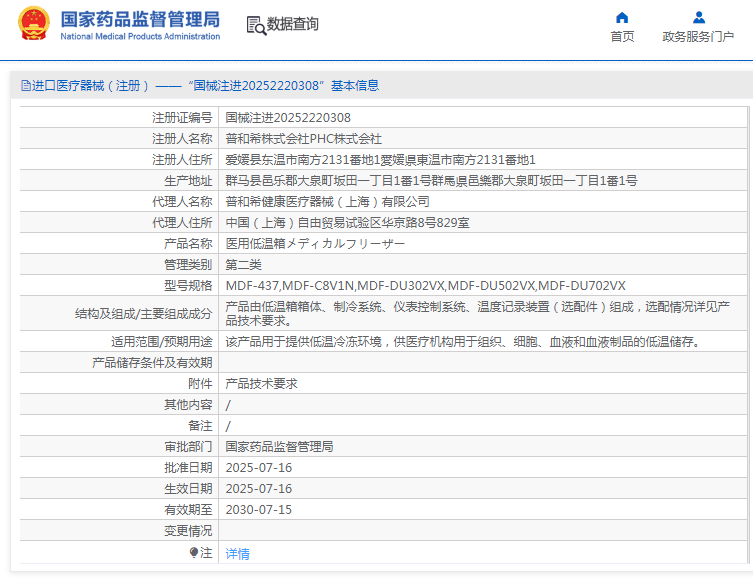Click the 生效日期 label
The height and width of the screenshot is (580, 753).
[x=188, y=489]
